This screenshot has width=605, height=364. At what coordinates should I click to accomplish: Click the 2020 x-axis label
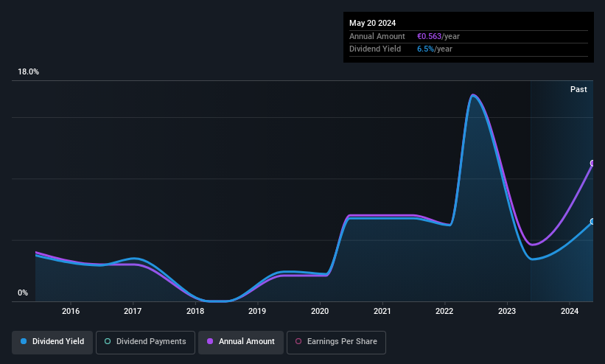point(320,311)
